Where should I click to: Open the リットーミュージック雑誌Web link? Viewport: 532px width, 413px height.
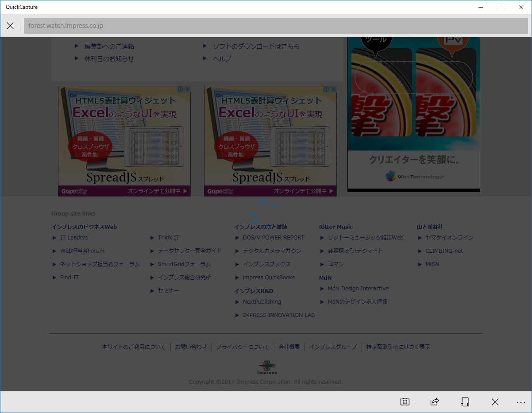365,237
